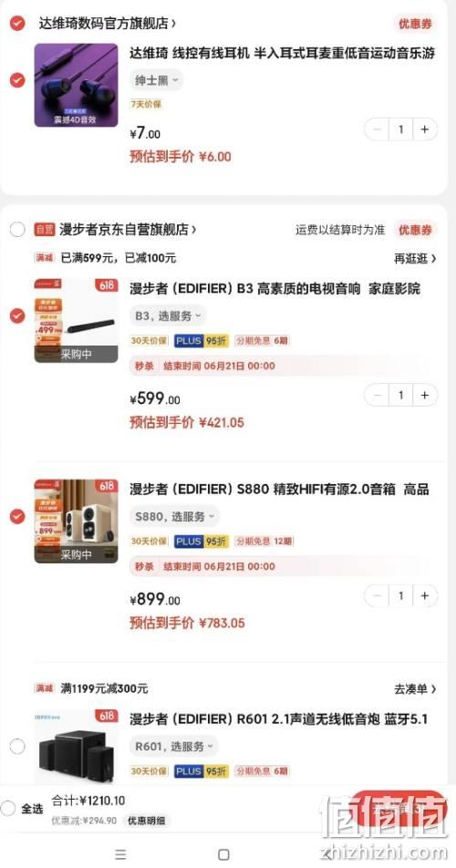
Task: Open the 绅士黑 color variant dropdown
Action: (x=157, y=80)
